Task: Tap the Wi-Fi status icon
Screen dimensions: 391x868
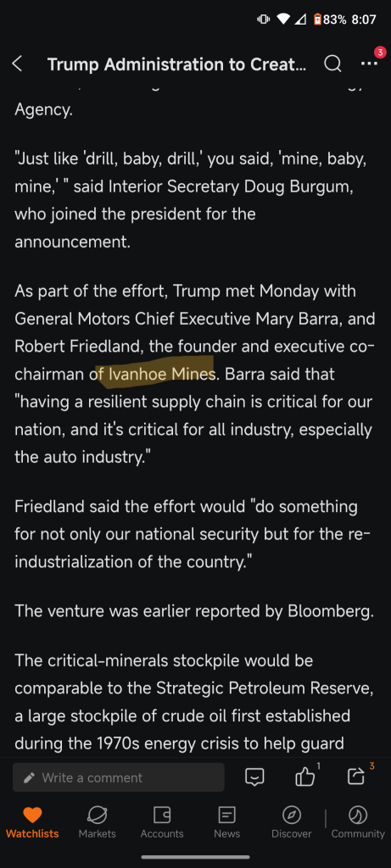Action: 283,19
